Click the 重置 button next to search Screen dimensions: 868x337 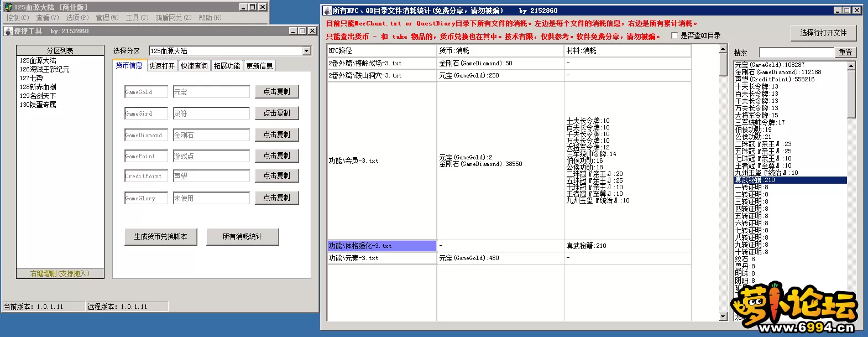845,53
